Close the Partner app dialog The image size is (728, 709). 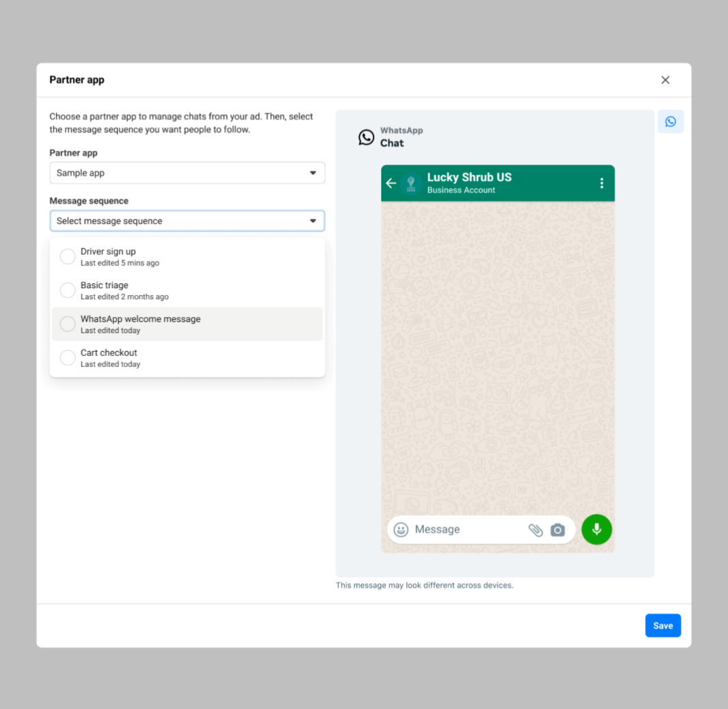pos(665,80)
